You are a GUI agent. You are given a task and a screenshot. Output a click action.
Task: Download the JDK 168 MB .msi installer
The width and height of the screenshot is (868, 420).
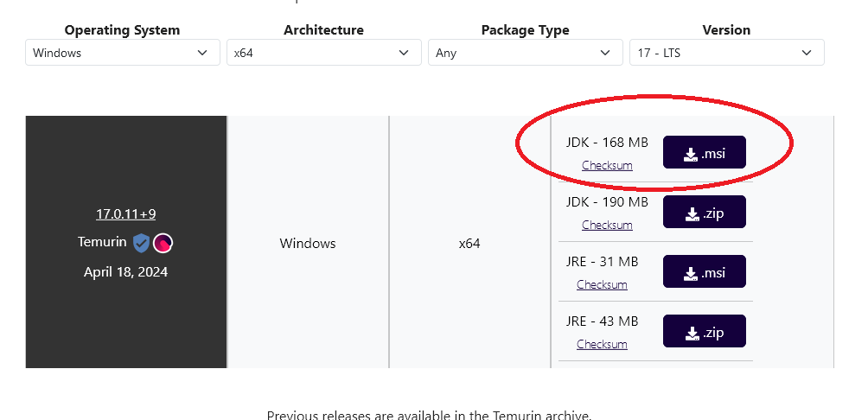coord(704,152)
